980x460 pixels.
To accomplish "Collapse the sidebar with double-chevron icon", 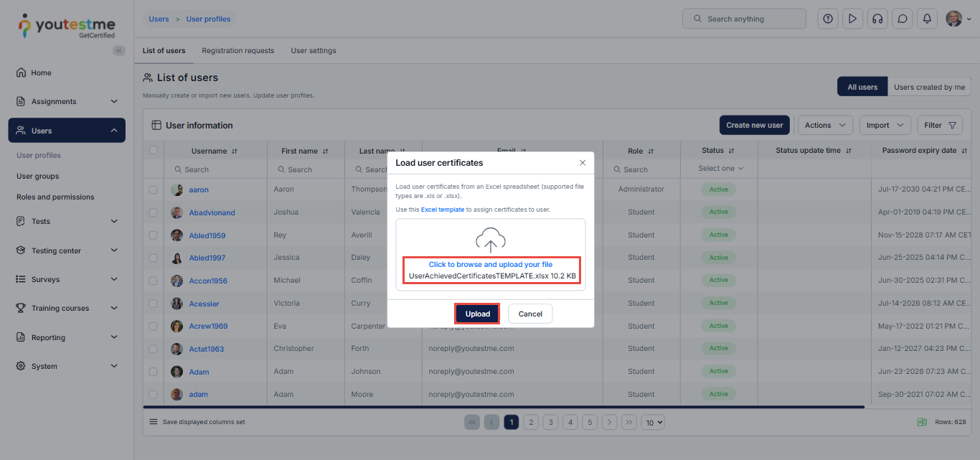I will coord(119,50).
